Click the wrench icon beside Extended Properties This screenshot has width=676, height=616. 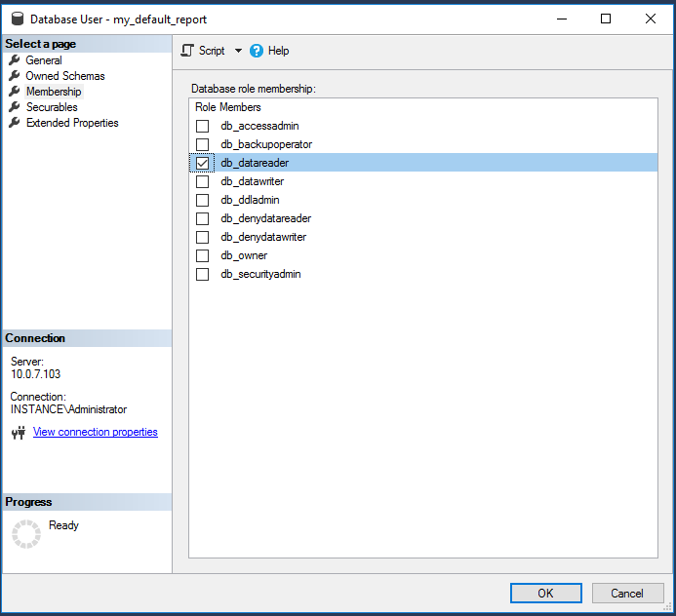point(15,123)
